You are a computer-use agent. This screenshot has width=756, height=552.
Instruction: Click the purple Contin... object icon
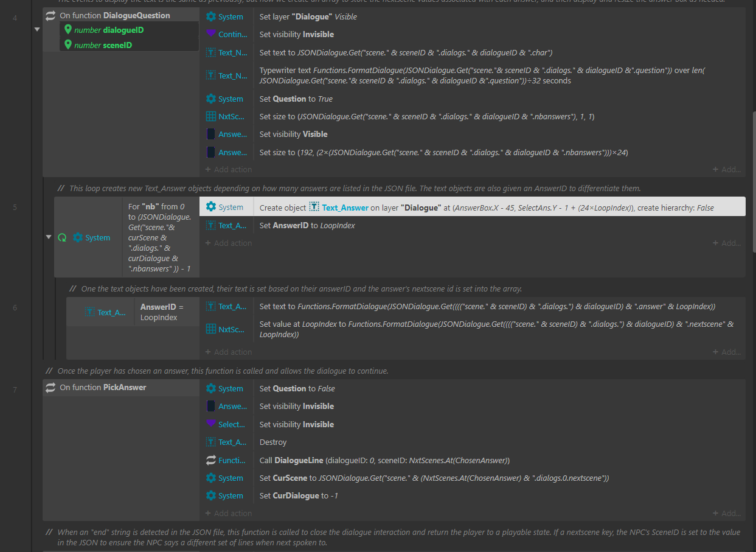click(x=211, y=34)
